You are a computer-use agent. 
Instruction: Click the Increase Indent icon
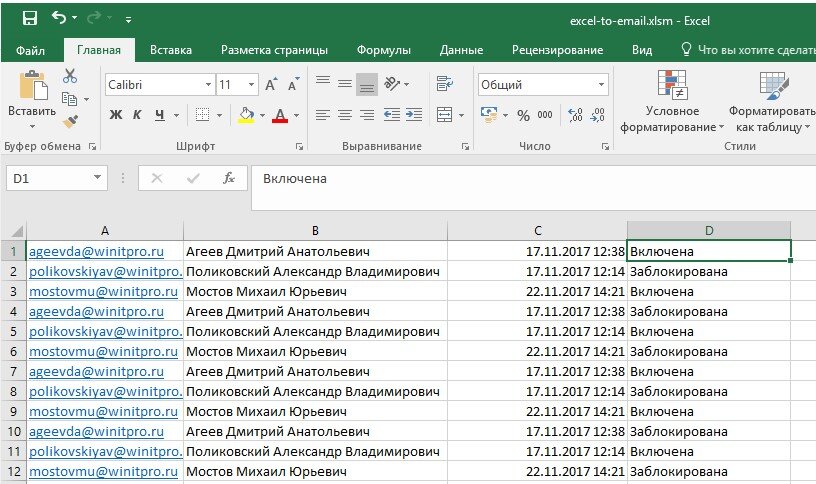click(414, 114)
